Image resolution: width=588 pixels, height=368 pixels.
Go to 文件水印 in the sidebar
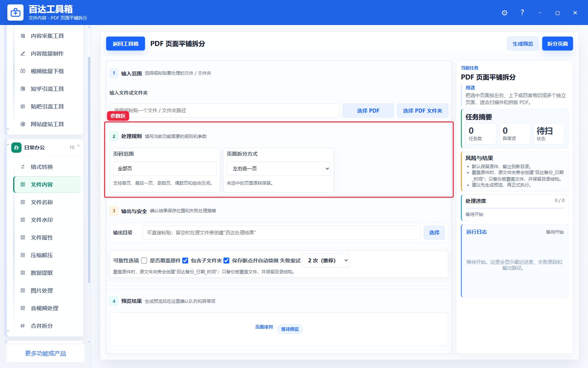[47, 220]
